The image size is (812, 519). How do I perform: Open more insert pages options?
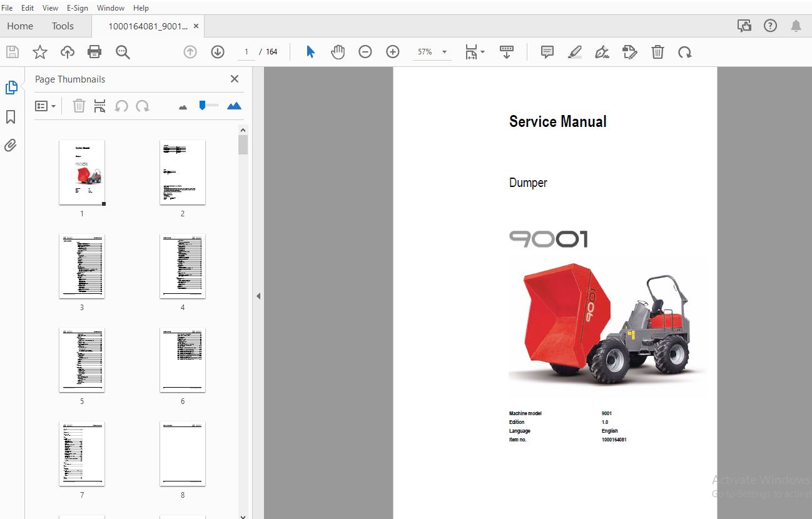pyautogui.click(x=99, y=106)
